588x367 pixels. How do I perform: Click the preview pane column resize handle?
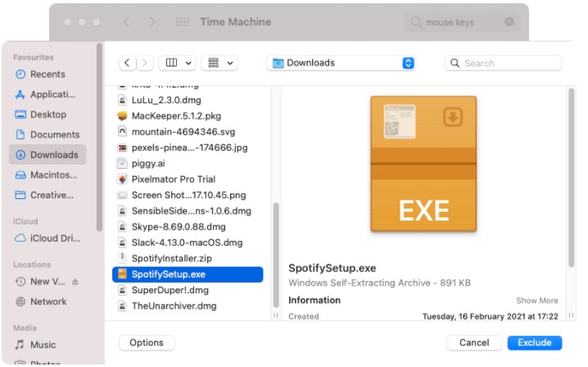(x=571, y=315)
